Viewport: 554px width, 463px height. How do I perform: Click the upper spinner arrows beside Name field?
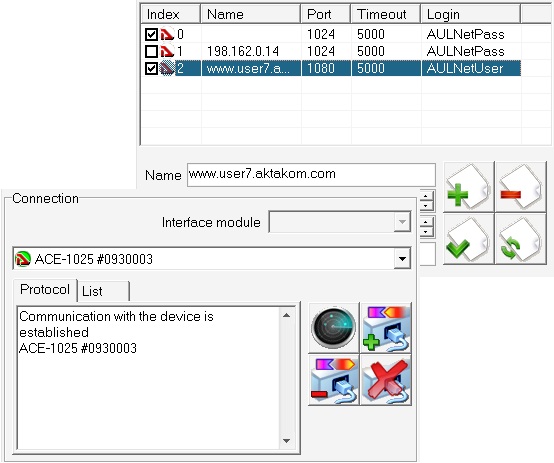tap(426, 200)
